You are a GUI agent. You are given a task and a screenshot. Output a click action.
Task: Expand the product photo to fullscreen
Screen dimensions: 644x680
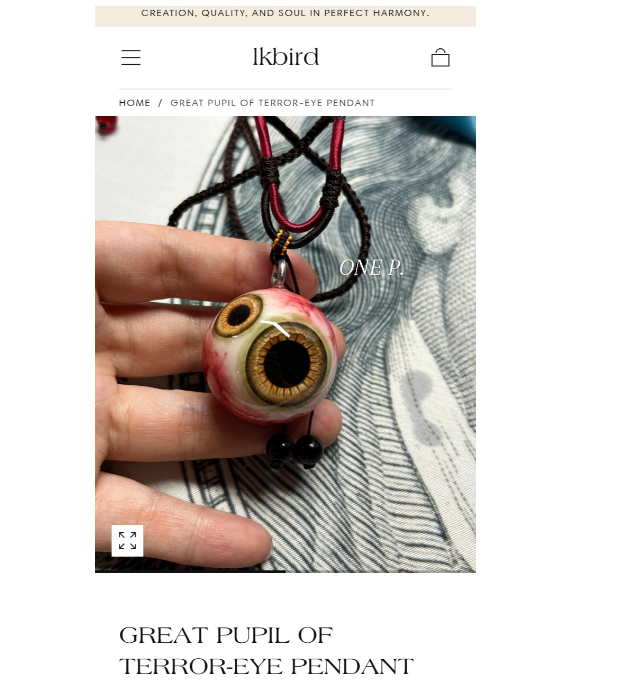click(127, 540)
